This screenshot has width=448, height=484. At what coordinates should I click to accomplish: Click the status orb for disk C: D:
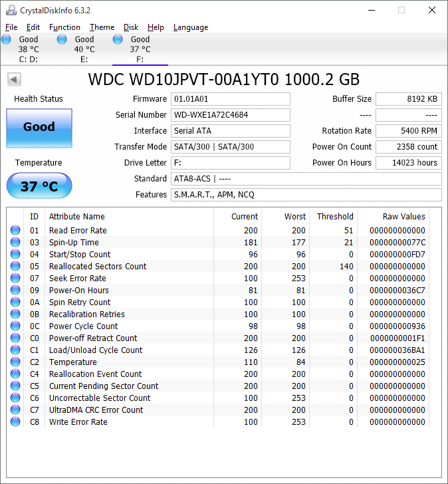click(6, 39)
